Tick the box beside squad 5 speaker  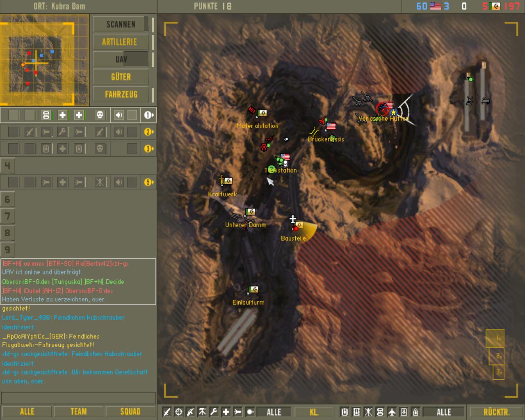[132, 182]
